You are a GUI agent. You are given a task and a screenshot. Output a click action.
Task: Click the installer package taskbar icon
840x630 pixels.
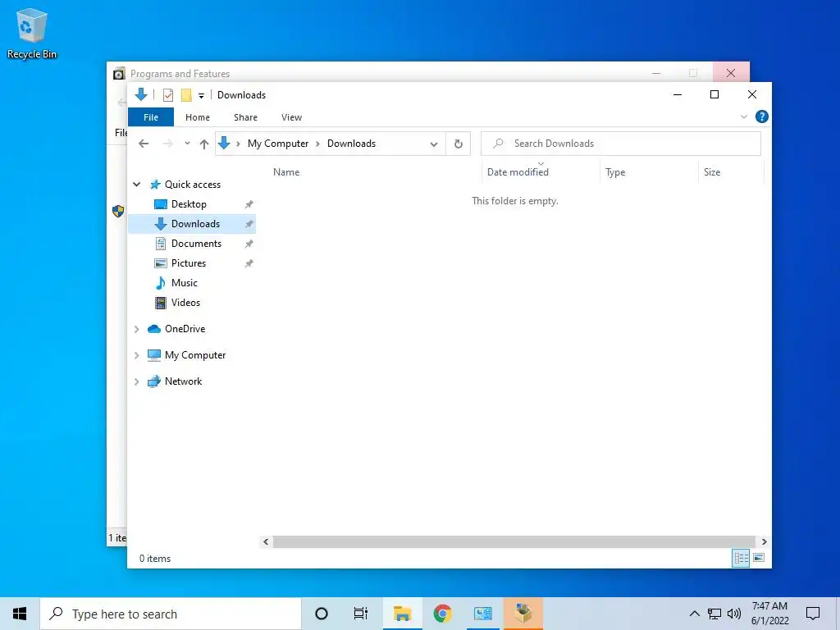[523, 614]
